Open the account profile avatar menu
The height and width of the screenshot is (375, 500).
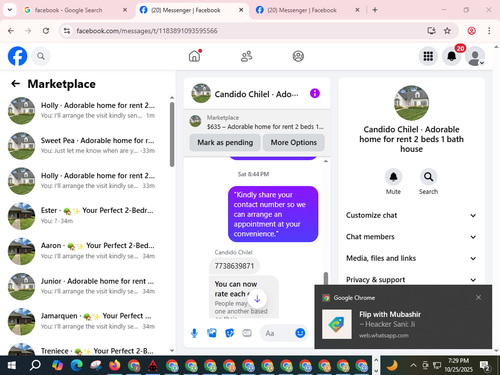475,56
